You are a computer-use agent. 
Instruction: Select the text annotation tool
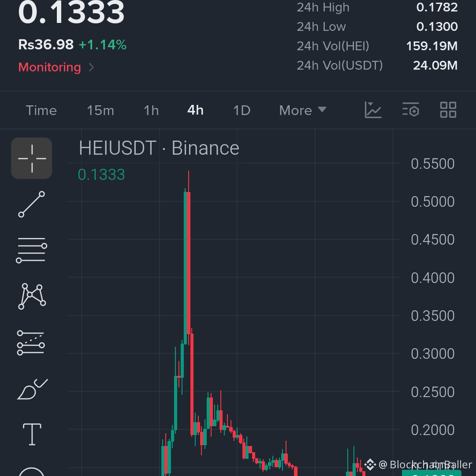[x=32, y=435]
